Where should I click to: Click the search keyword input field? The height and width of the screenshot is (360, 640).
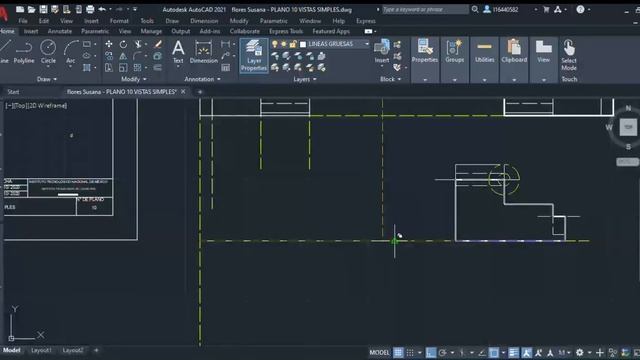click(x=425, y=9)
